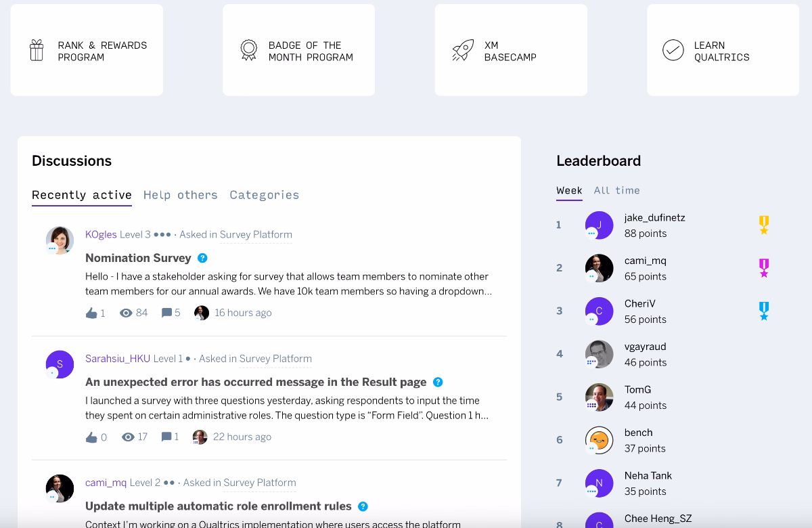This screenshot has width=812, height=528.
Task: Open the help question icon next to Nomination Survey
Action: tap(201, 258)
